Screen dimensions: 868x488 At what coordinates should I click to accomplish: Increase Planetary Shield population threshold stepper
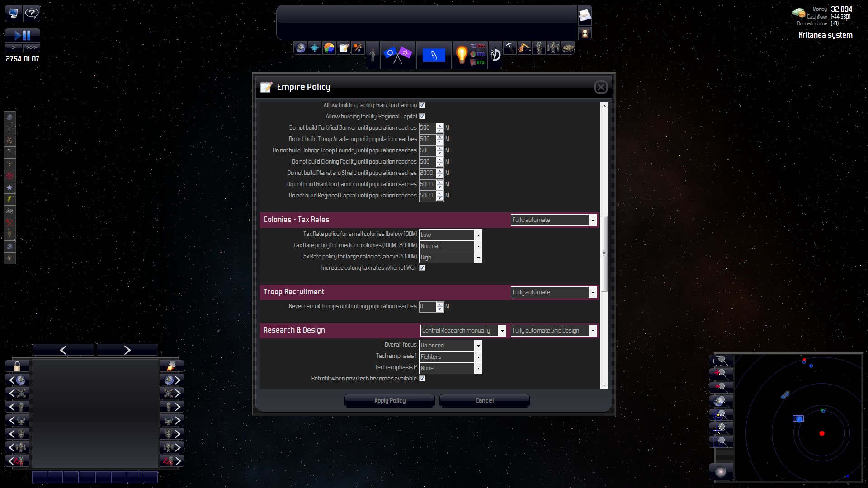point(439,170)
